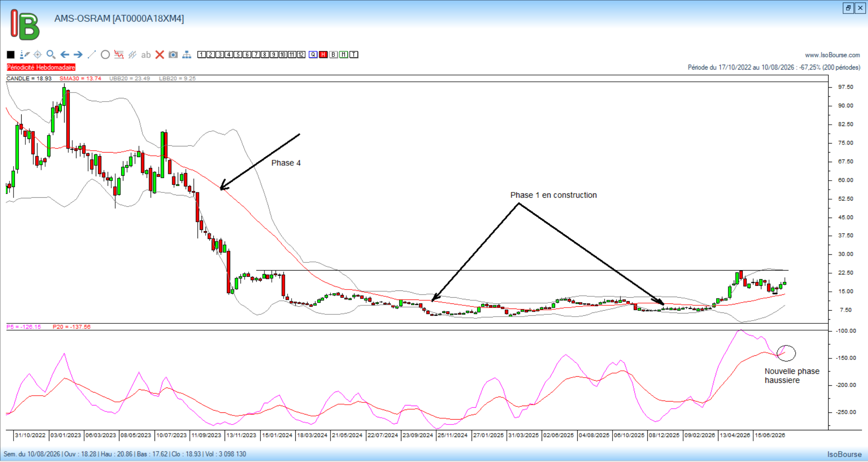The width and height of the screenshot is (868, 462).
Task: Delete drawings with the red X
Action: (x=160, y=55)
